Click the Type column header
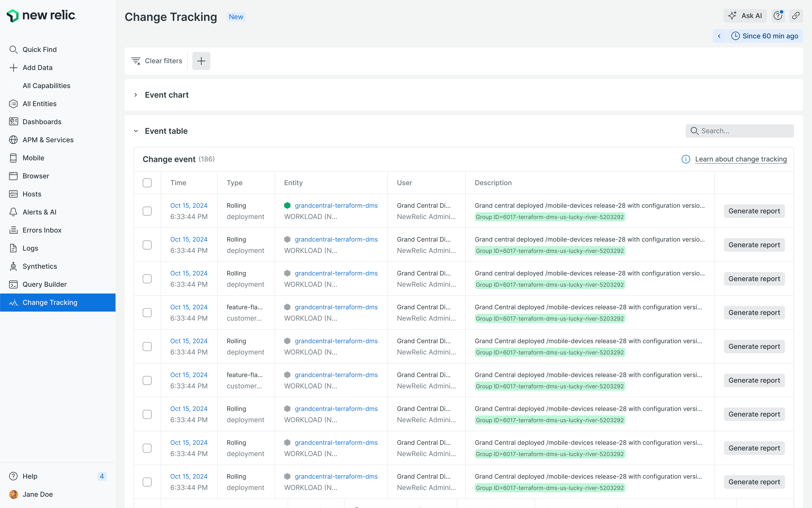The image size is (812, 508). 234,183
